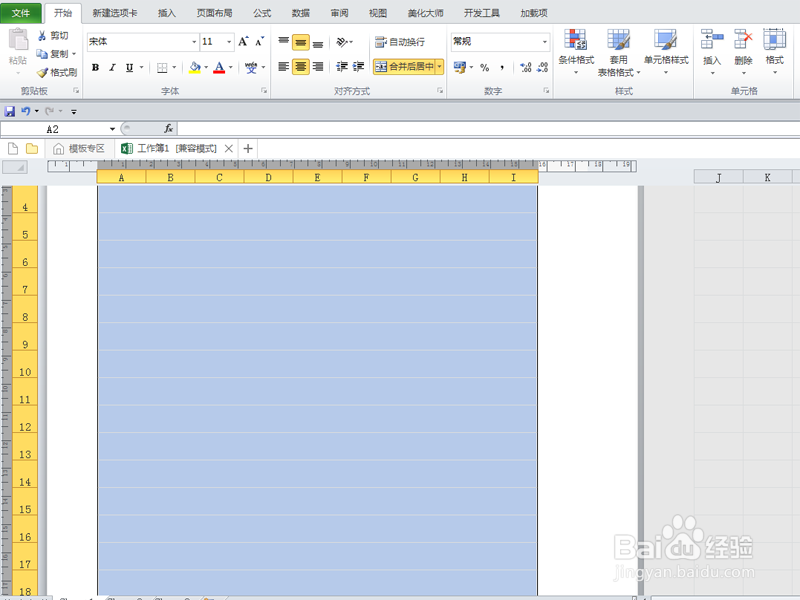Open text orientation icon
This screenshot has height=600, width=800.
tap(342, 42)
